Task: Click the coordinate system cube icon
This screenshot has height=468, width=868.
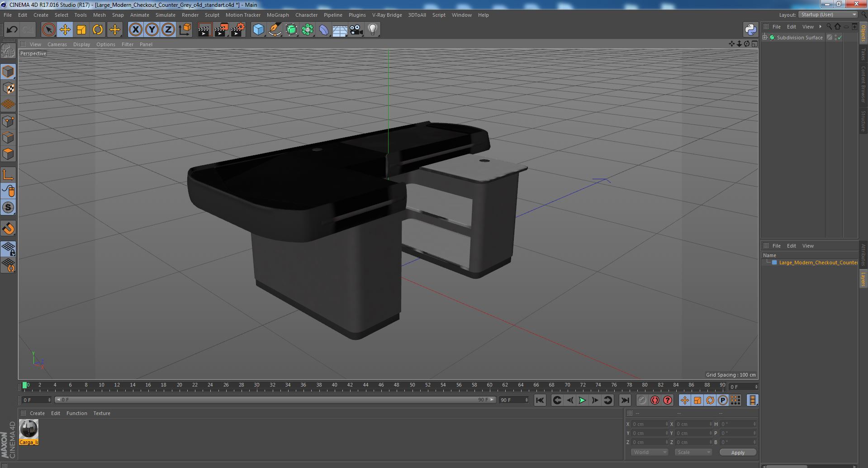Action: pos(185,30)
